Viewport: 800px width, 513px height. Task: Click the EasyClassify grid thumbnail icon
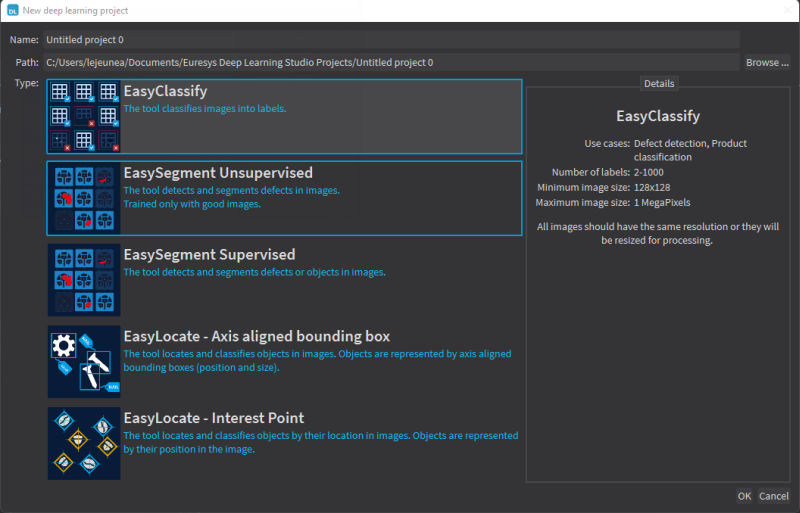(84, 116)
